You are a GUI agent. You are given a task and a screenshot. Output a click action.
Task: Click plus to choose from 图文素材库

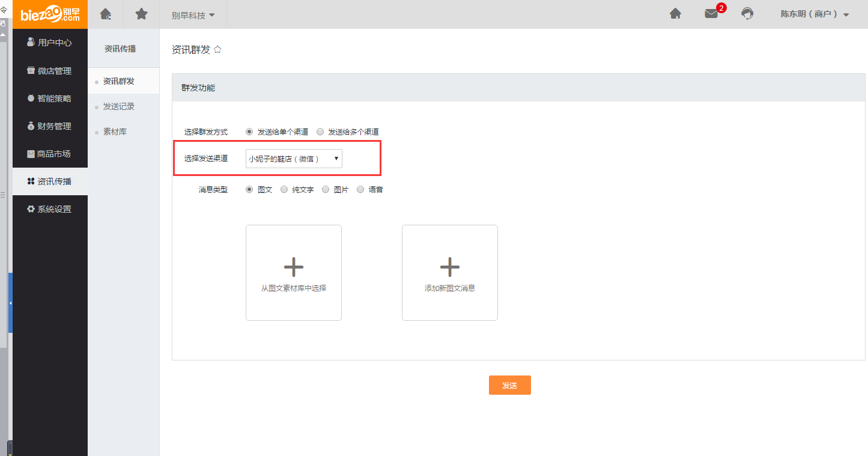[x=293, y=267]
